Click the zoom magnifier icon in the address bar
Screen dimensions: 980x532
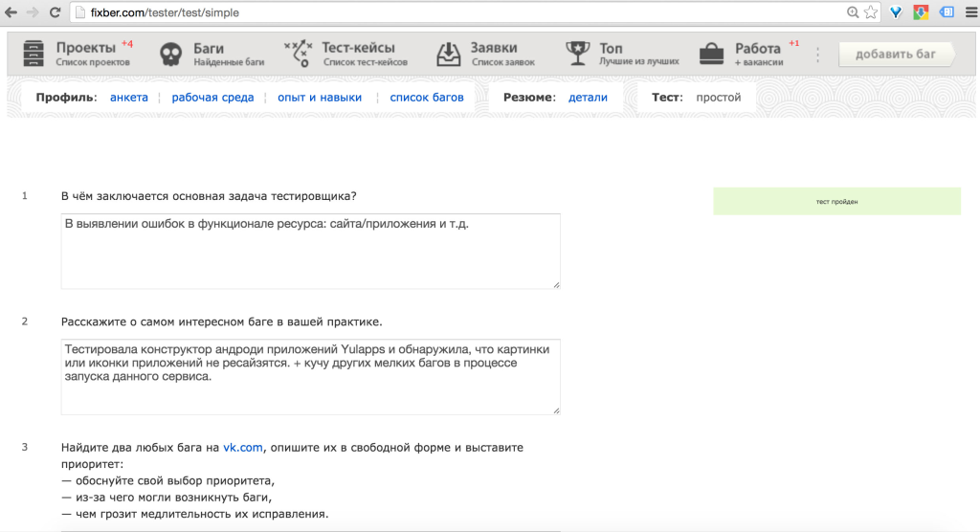tap(853, 12)
